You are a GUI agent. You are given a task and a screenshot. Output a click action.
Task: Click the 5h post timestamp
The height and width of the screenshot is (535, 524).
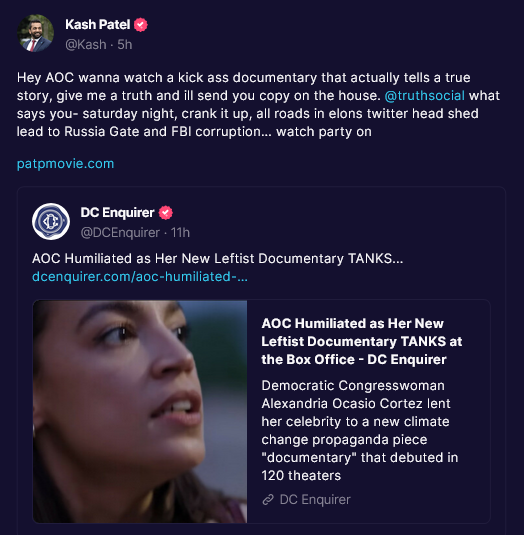pyautogui.click(x=125, y=45)
